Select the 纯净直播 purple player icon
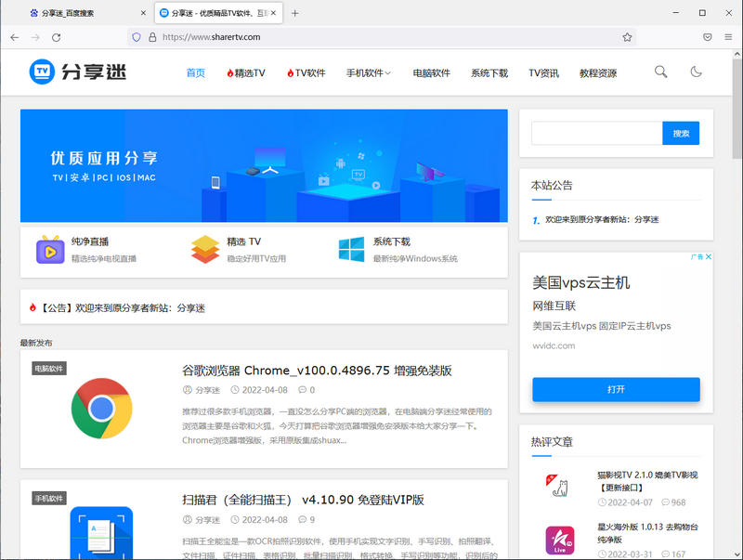The image size is (743, 560). pos(50,250)
